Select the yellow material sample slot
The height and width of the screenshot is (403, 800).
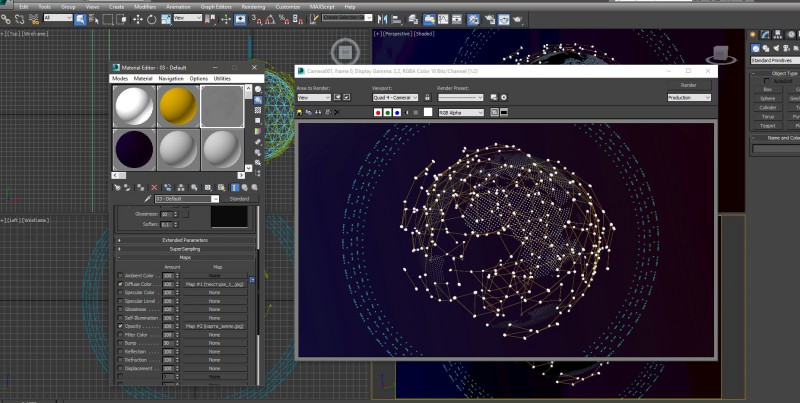(x=178, y=106)
